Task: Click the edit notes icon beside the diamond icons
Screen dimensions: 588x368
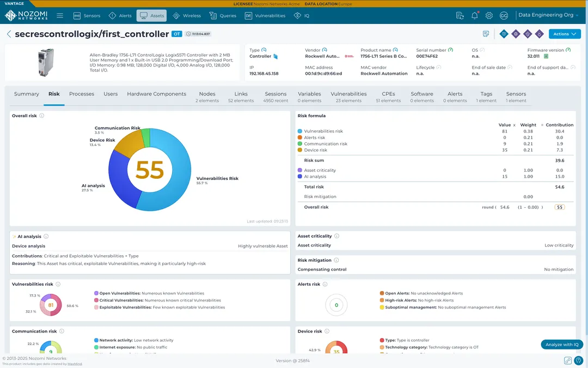Action: (x=486, y=34)
